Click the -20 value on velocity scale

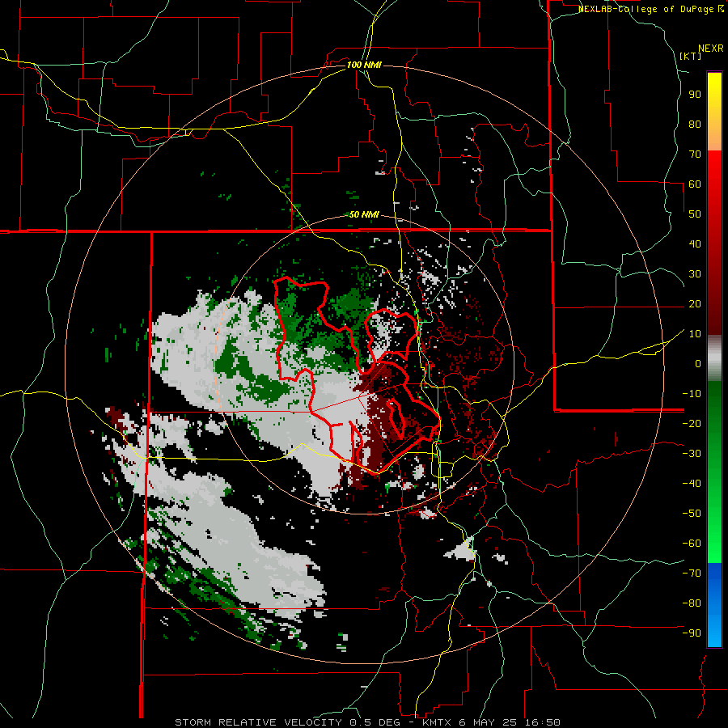click(x=692, y=424)
